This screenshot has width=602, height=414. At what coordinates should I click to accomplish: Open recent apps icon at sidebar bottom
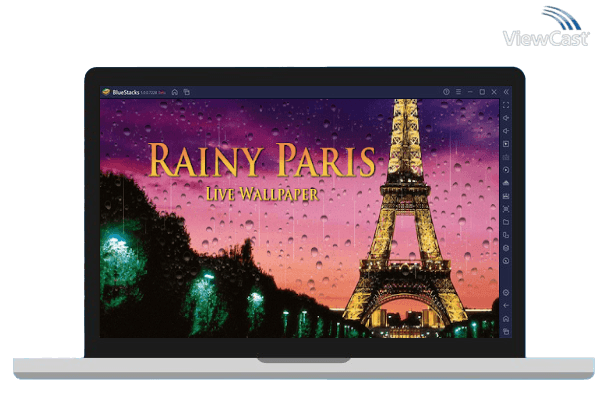coord(506,331)
